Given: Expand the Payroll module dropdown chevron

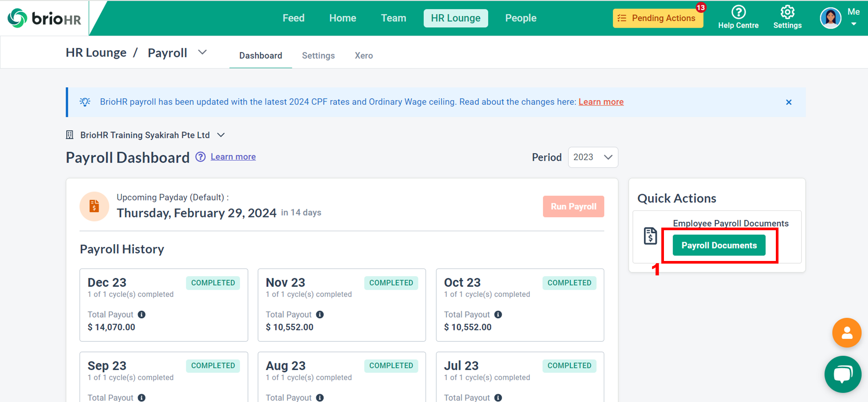Looking at the screenshot, I should click(x=202, y=52).
